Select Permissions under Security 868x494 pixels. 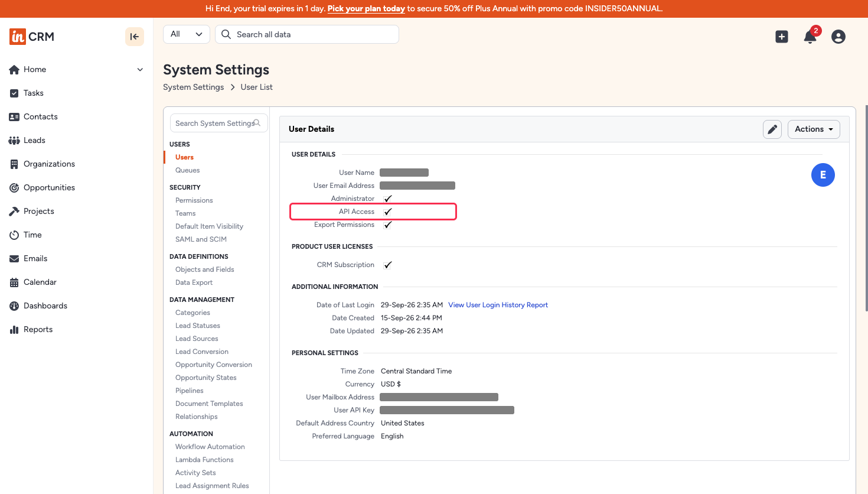194,200
